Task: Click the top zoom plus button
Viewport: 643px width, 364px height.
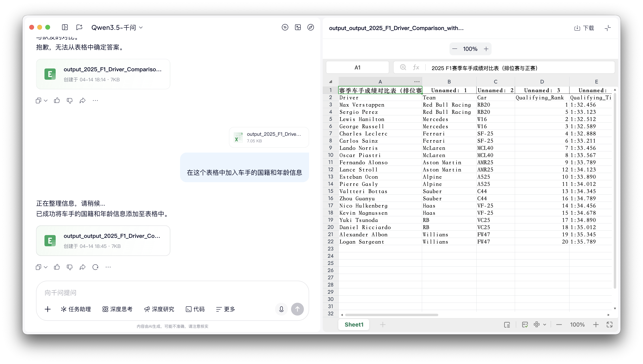Action: click(486, 49)
